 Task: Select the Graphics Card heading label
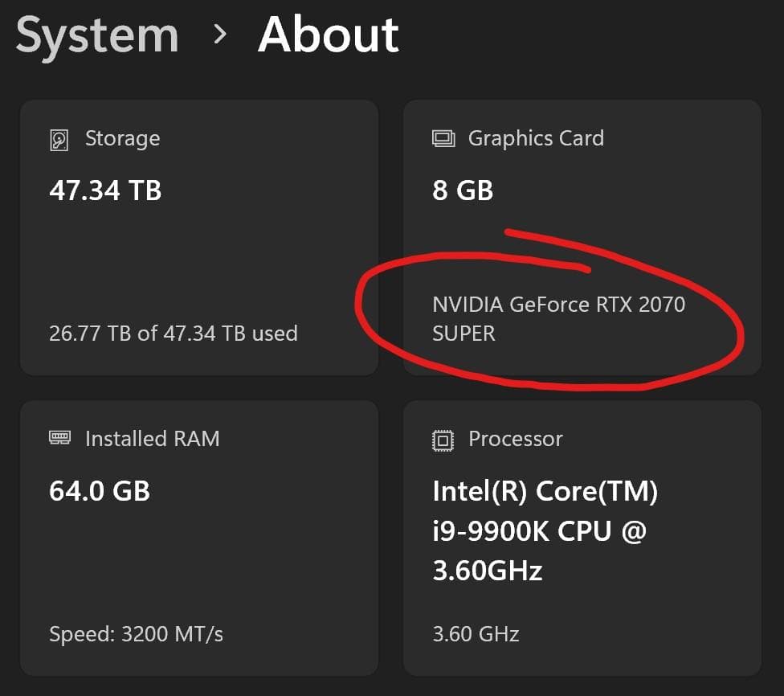click(x=535, y=138)
